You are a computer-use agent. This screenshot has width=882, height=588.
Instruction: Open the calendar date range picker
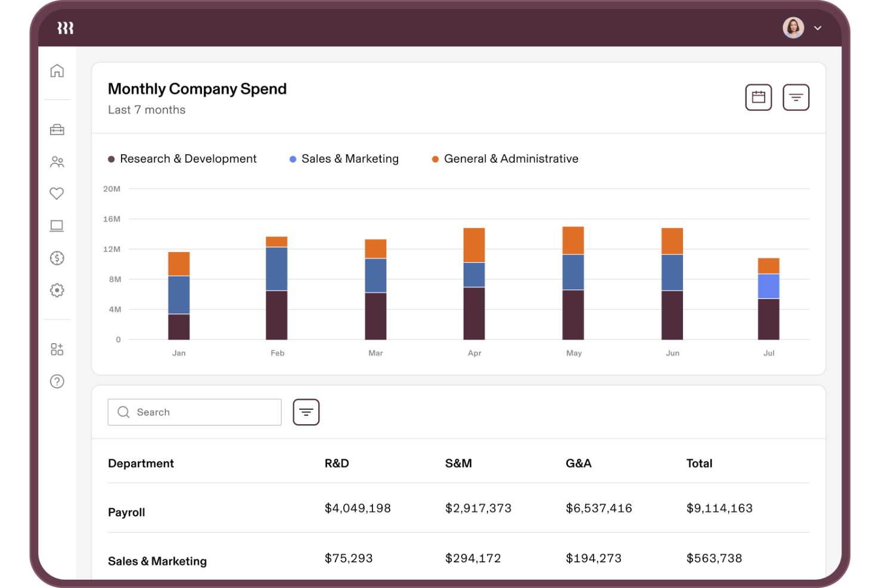click(758, 97)
